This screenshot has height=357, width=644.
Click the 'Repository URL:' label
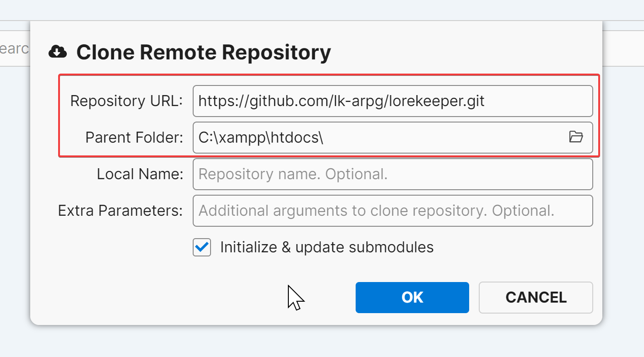click(x=126, y=101)
